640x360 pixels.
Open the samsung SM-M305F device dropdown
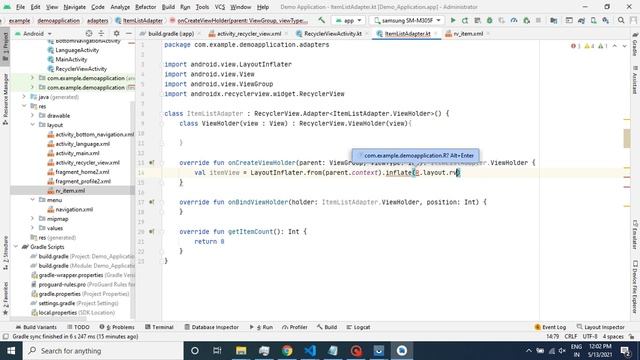point(407,20)
